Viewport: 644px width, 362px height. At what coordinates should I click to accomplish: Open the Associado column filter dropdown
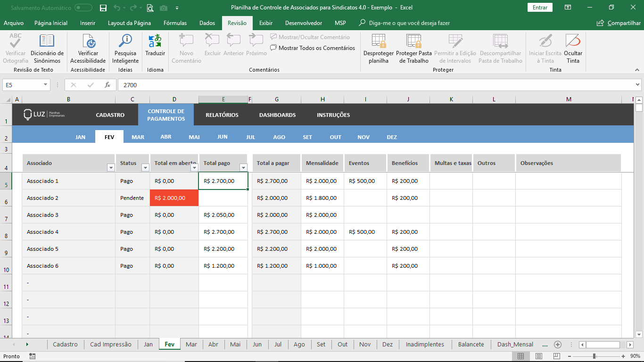tap(111, 167)
